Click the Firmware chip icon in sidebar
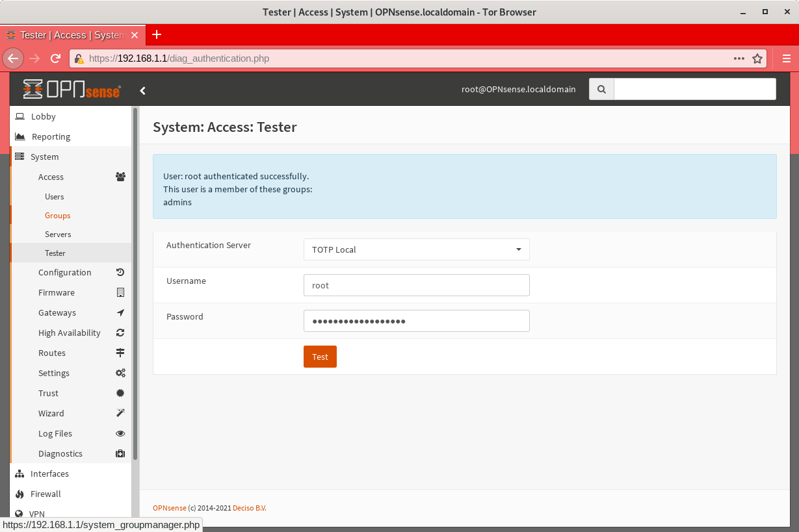This screenshot has height=532, width=799. (120, 293)
